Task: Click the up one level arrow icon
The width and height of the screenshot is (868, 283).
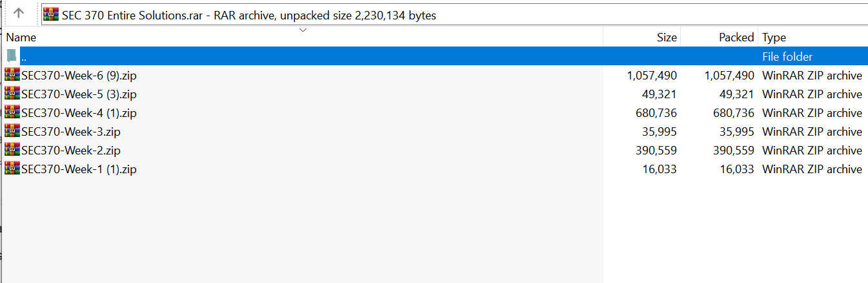Action: 19,13
